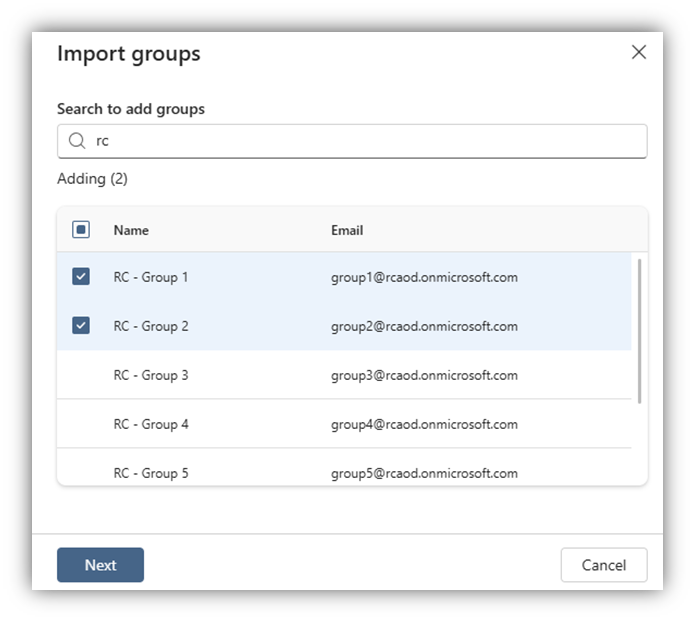
Task: Sort by the Email column header
Action: (347, 230)
